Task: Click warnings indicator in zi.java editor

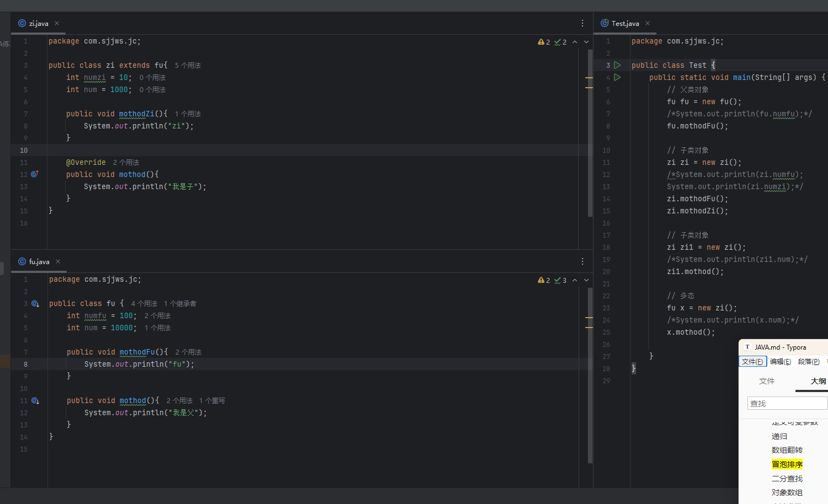Action: pyautogui.click(x=544, y=42)
